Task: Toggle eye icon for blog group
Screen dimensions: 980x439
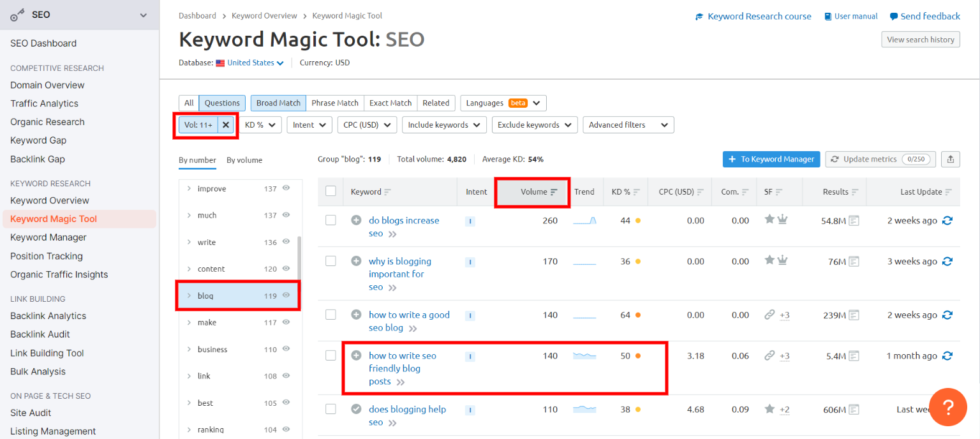Action: click(x=286, y=295)
